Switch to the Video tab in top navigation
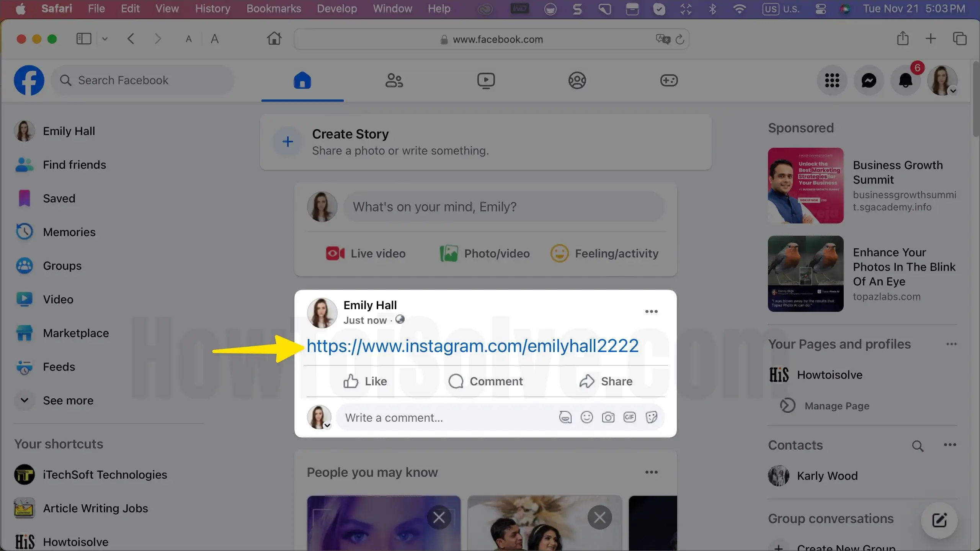 [x=486, y=80]
